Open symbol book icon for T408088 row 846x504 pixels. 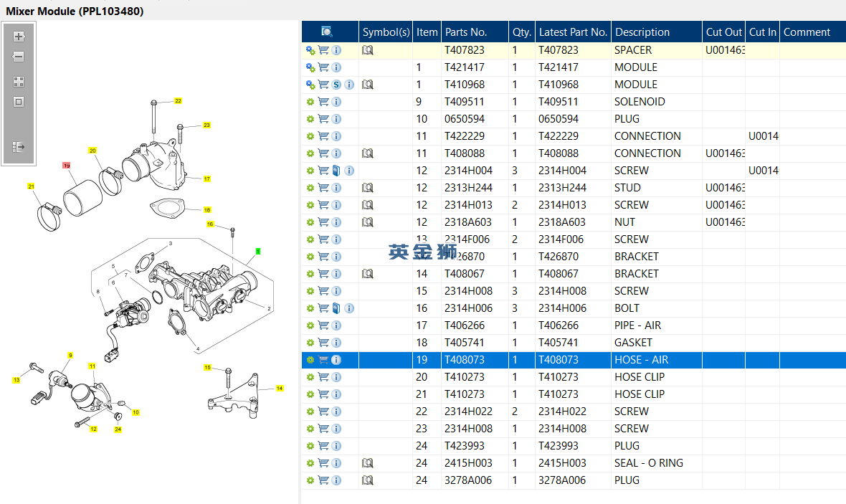[x=367, y=154]
